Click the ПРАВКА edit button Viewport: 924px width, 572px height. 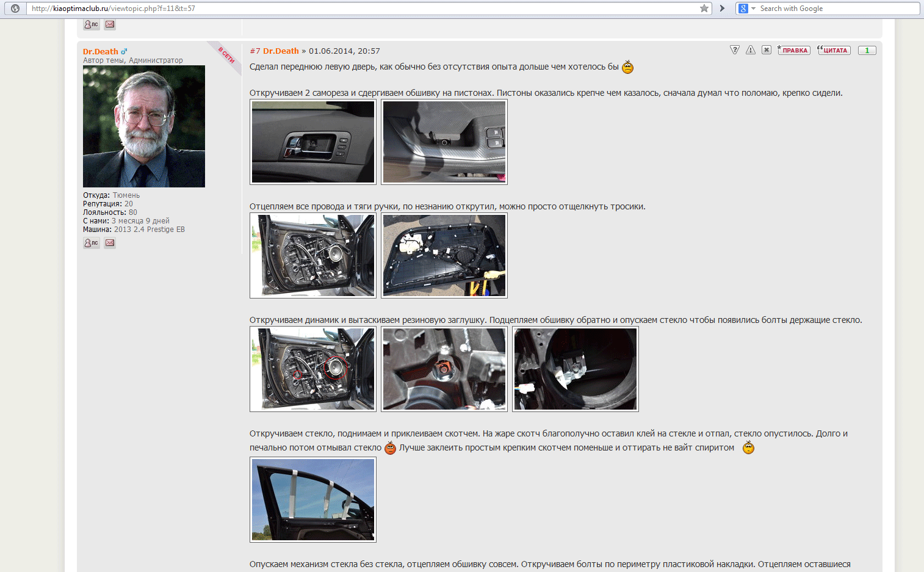point(794,50)
